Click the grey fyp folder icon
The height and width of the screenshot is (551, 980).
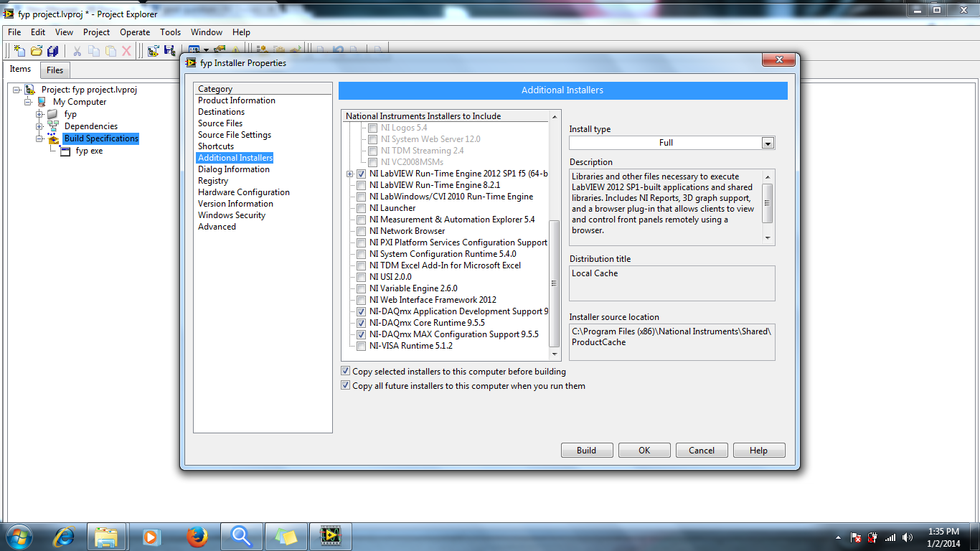pos(53,114)
